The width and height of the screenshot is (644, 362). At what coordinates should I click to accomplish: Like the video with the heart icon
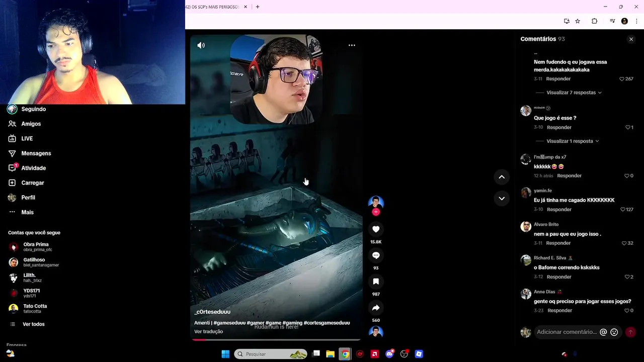[376, 229]
